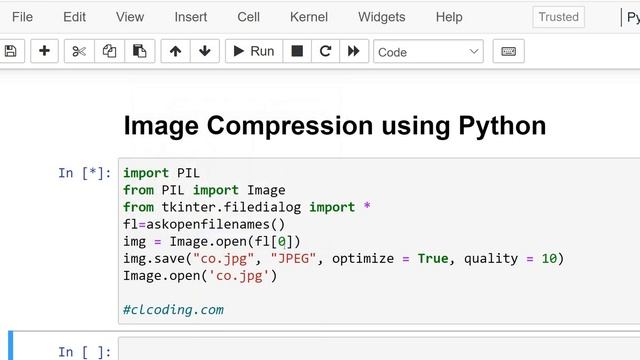The width and height of the screenshot is (640, 360).
Task: Restart kernel and run all with the fast-forward icon
Action: coord(353,51)
